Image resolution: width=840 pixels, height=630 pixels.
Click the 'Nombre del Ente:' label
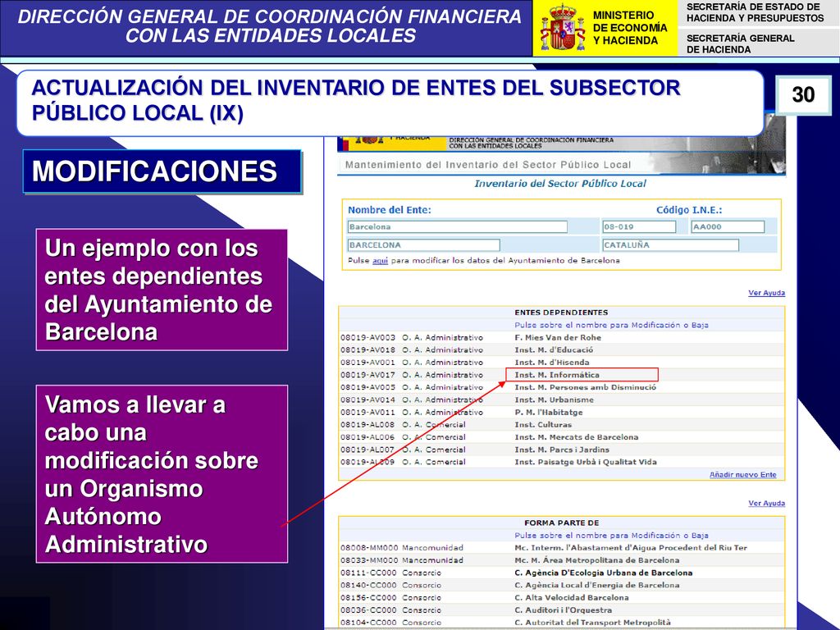390,210
